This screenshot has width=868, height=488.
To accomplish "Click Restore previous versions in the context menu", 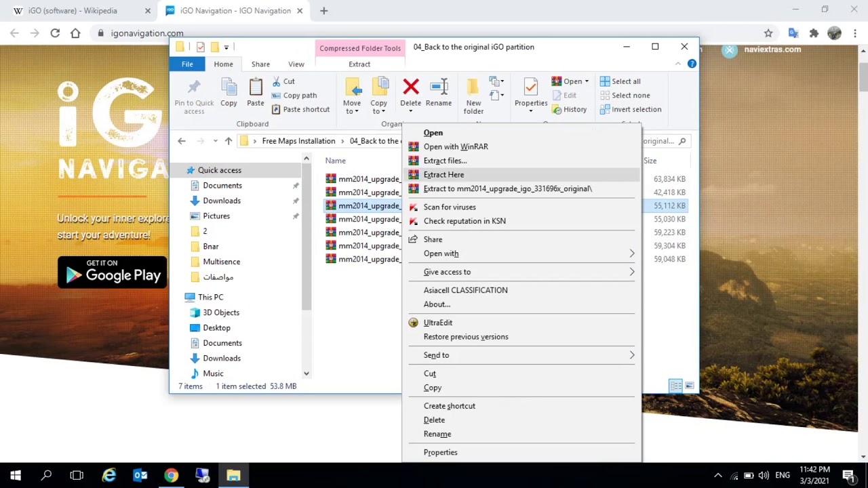I will point(522,337).
